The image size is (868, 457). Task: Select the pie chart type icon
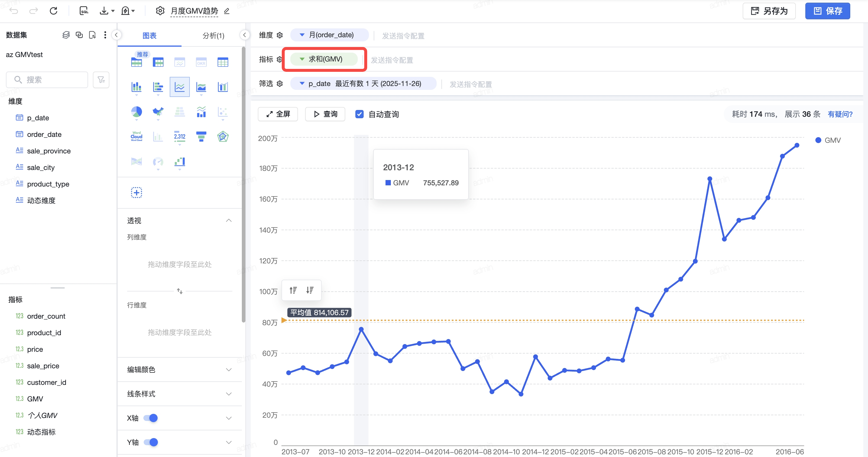click(137, 111)
